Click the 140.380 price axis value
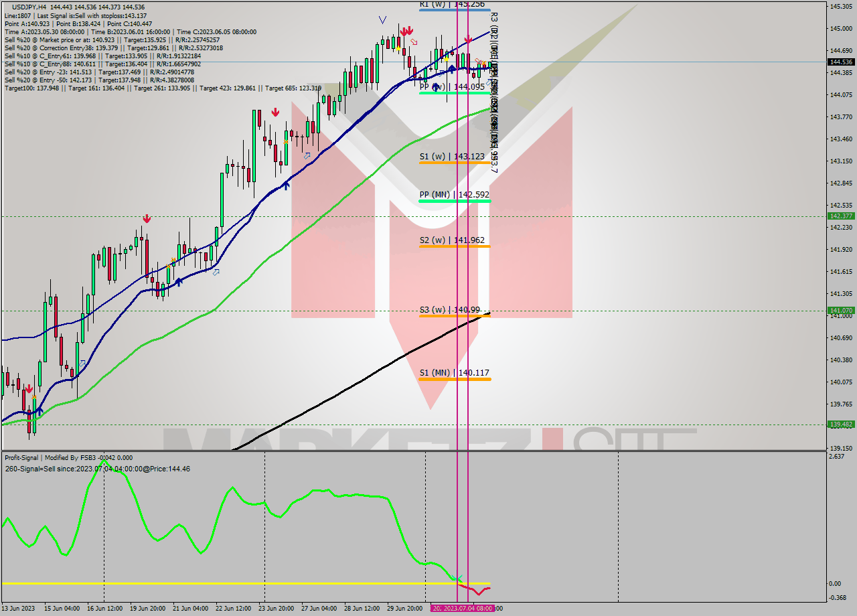The height and width of the screenshot is (616, 857). (840, 360)
